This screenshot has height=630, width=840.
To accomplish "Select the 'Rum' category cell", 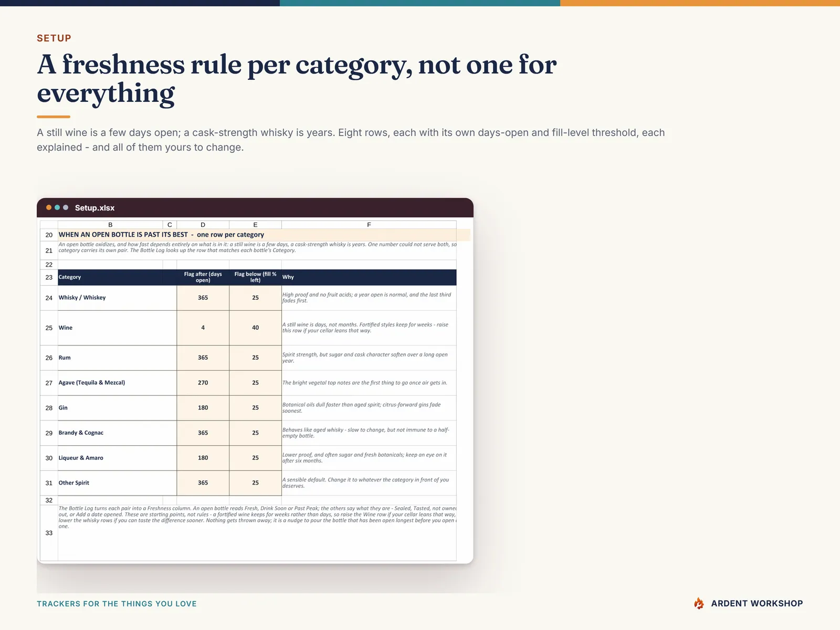I will (117, 358).
